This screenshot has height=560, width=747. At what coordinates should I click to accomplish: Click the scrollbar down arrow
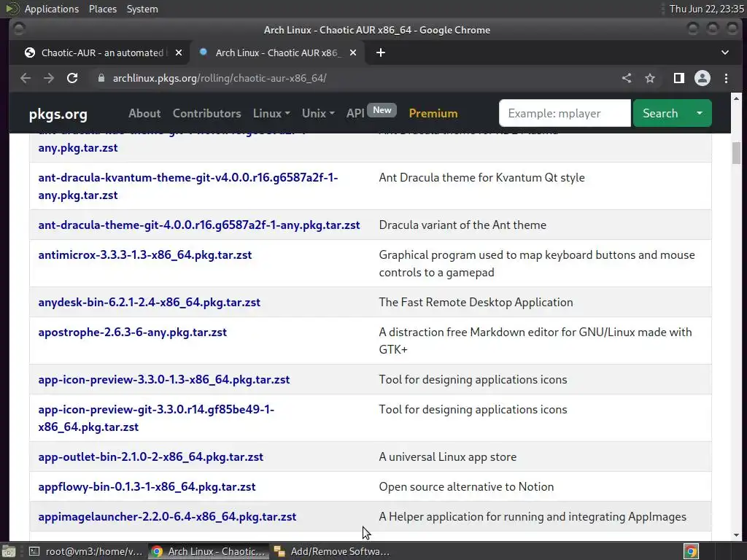point(737,535)
